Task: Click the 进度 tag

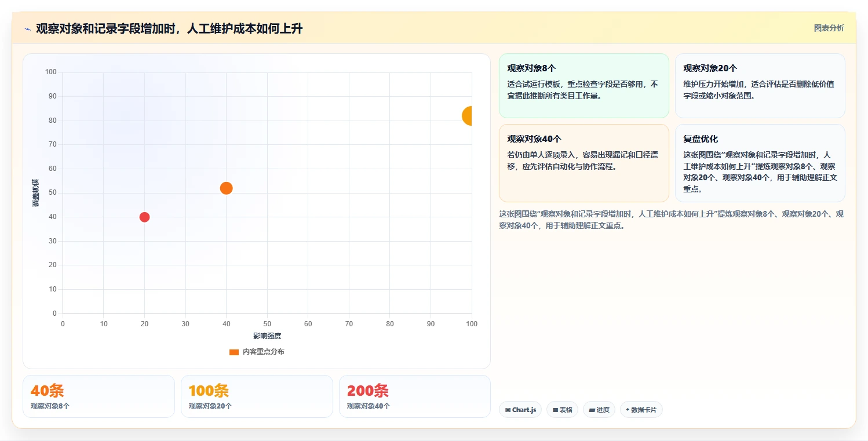Action: [x=599, y=410]
